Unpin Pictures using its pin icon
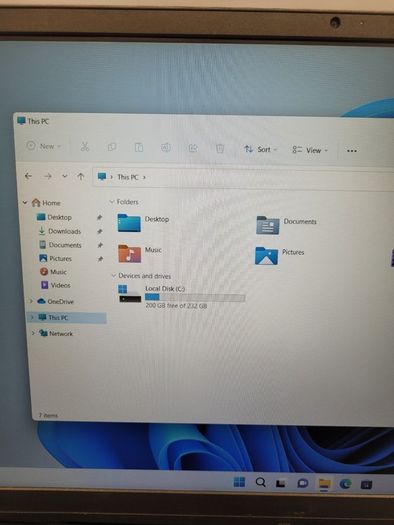 click(x=100, y=259)
